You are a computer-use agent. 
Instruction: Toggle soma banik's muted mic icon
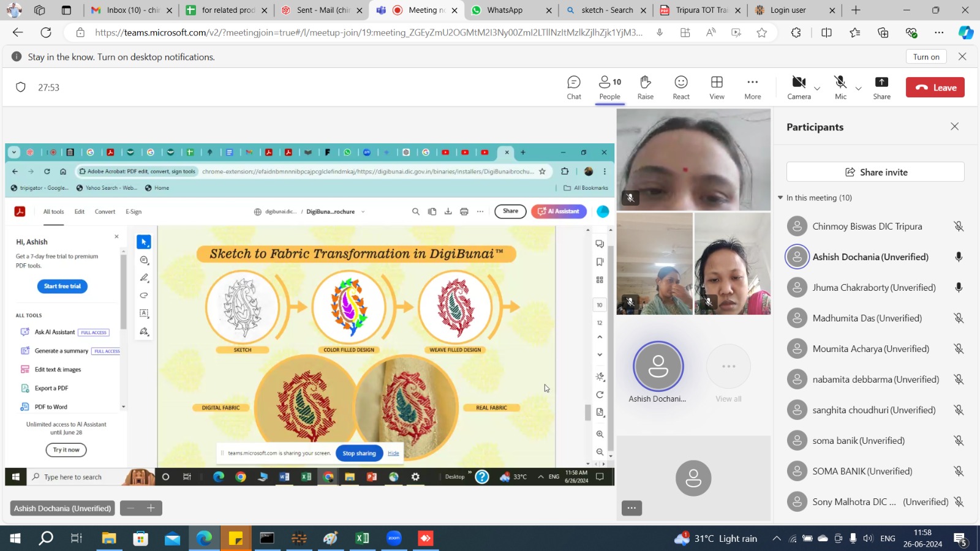[x=959, y=441]
